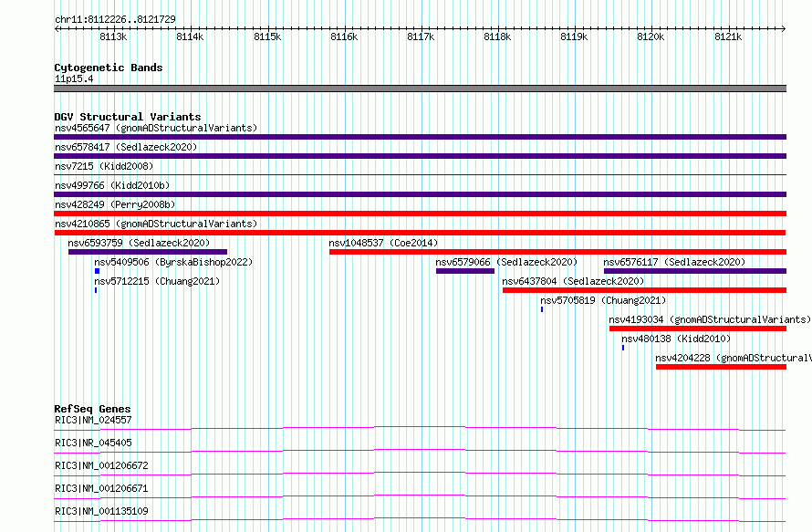Click the RIC3|NM_001206671 gene label

(x=101, y=488)
